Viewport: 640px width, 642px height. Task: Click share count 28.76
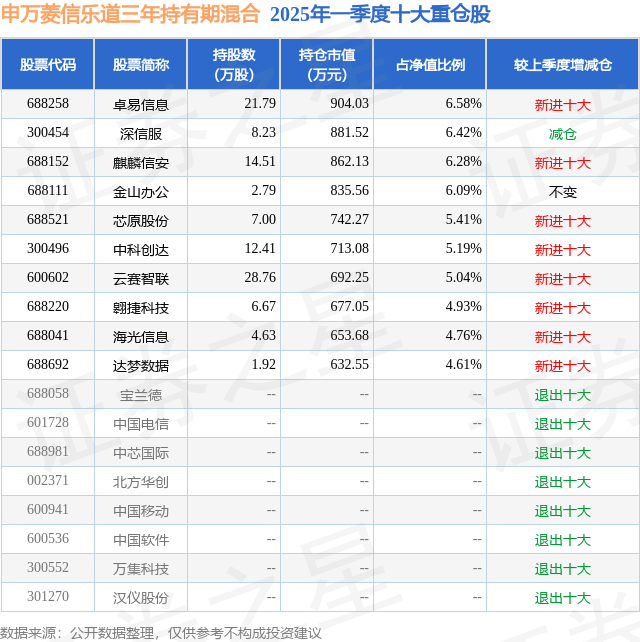pos(260,278)
